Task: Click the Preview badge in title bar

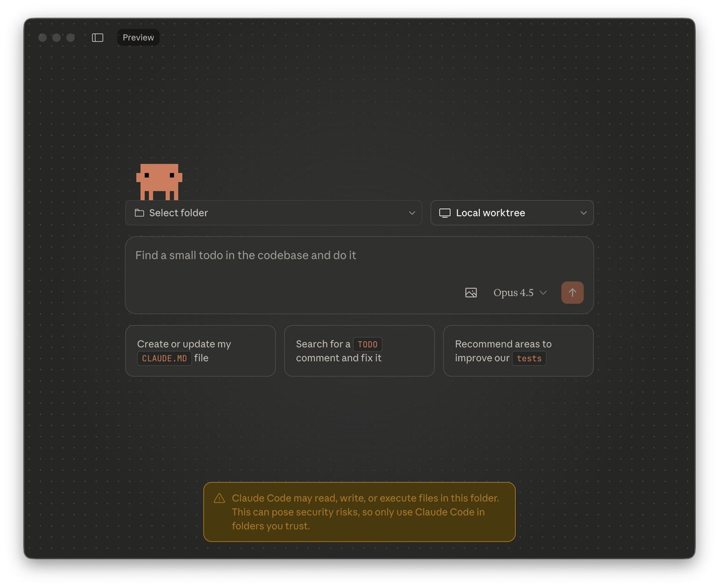Action: pos(138,38)
